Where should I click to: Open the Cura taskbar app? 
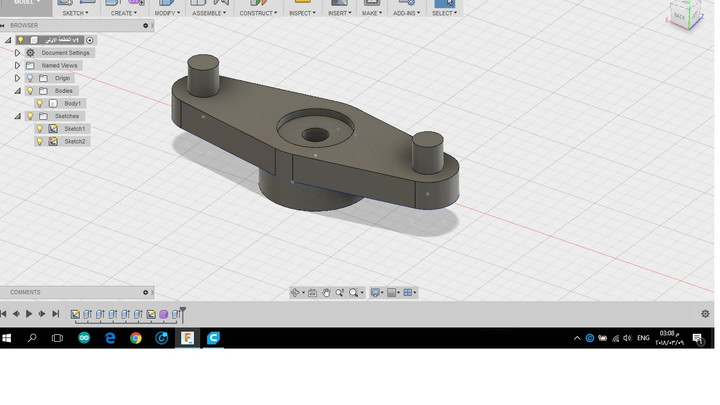(x=213, y=338)
